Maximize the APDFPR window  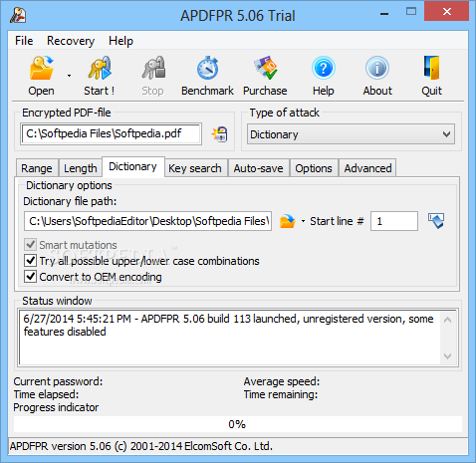pos(411,12)
